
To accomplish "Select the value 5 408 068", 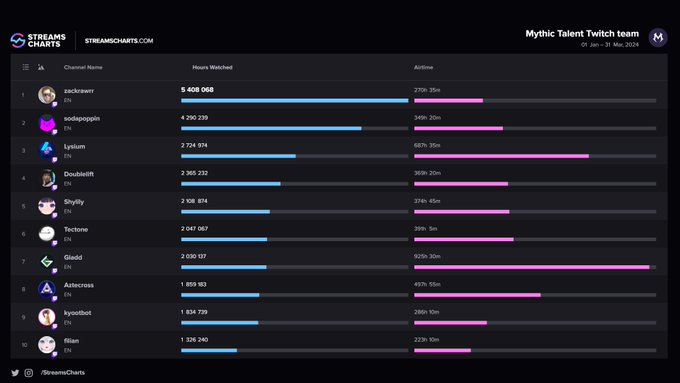I will [x=197, y=90].
